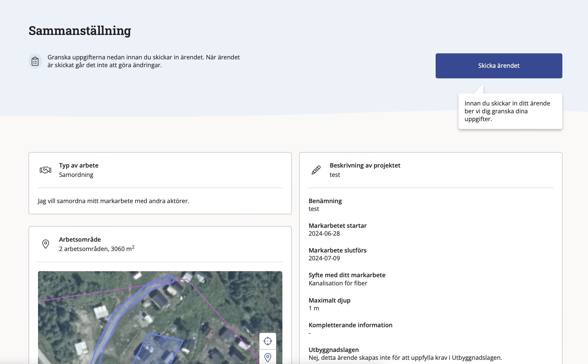Screen dimensions: 588x364
Task: Click the clipboard review icon
Action: coord(35,61)
